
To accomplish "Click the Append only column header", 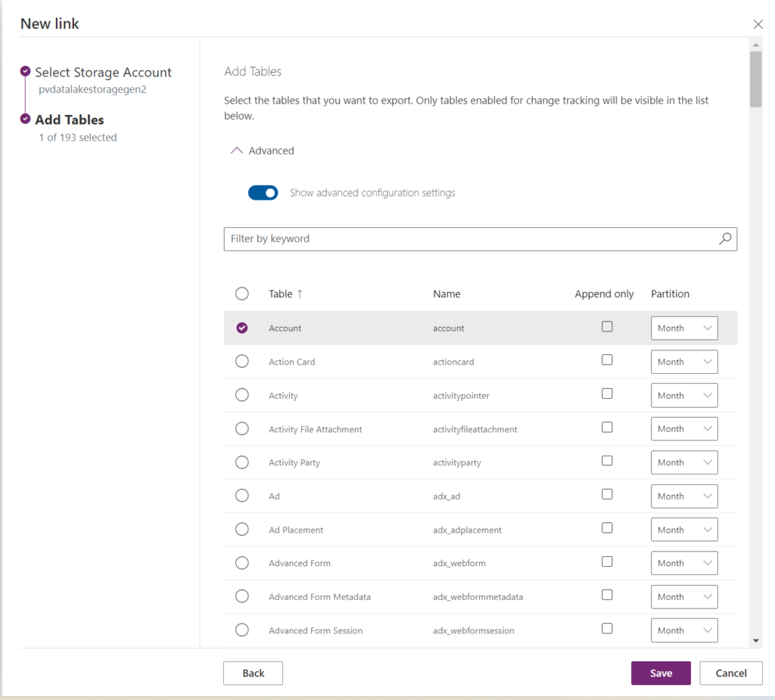I will 604,294.
